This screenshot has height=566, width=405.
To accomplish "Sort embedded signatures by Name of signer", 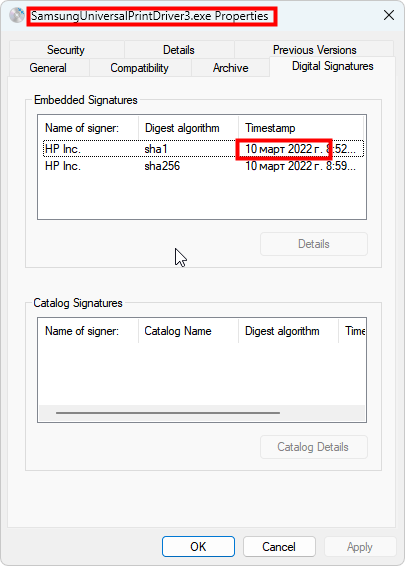I will [88, 128].
